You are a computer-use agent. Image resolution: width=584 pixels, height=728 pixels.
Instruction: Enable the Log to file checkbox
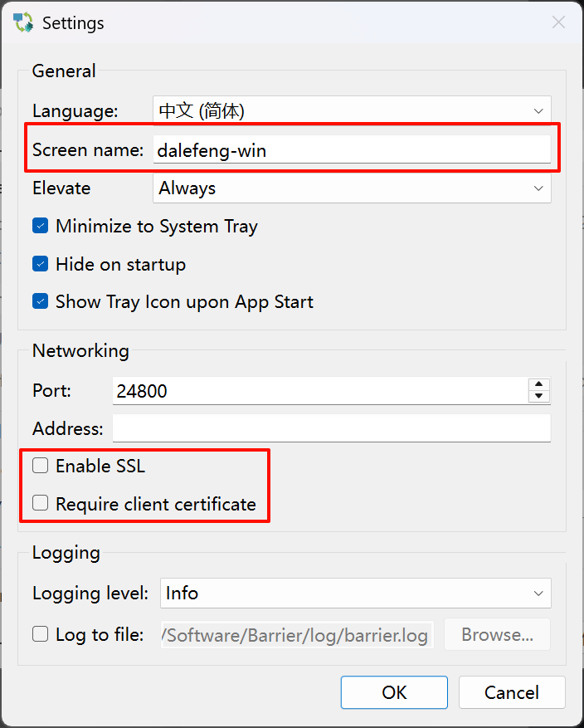point(41,634)
